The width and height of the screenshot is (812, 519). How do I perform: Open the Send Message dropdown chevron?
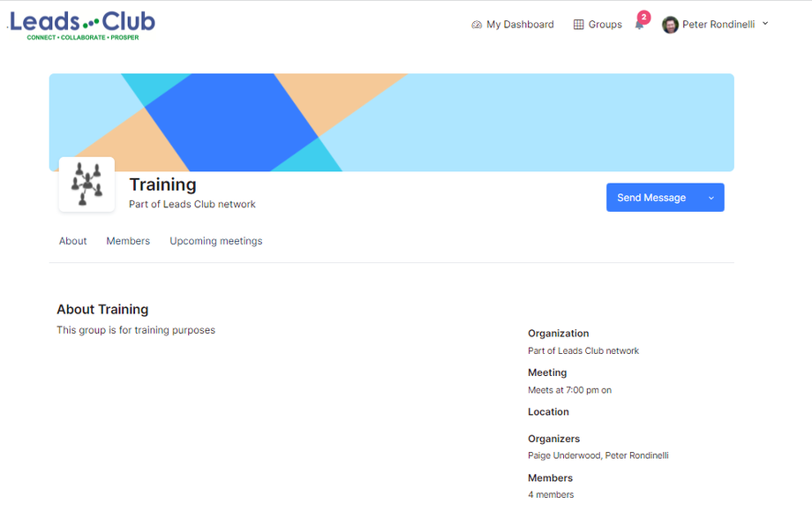[711, 198]
